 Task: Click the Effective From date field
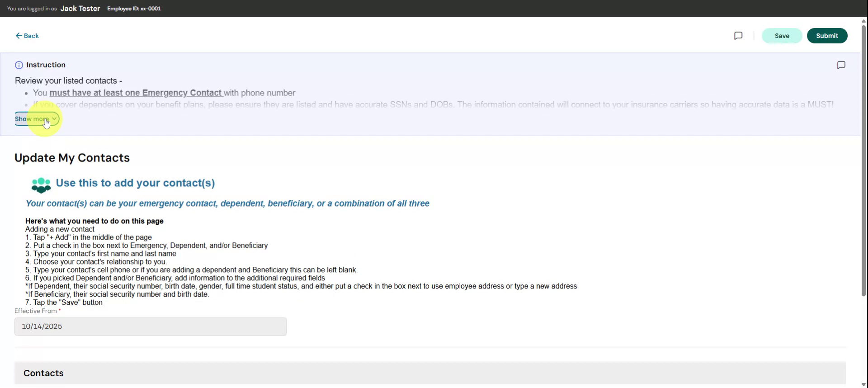click(150, 326)
